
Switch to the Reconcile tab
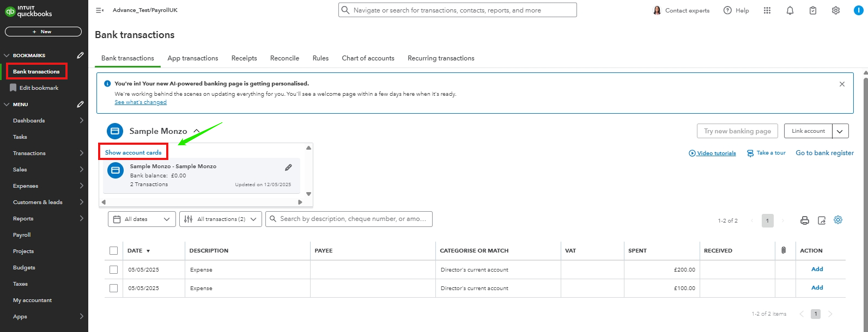point(284,58)
